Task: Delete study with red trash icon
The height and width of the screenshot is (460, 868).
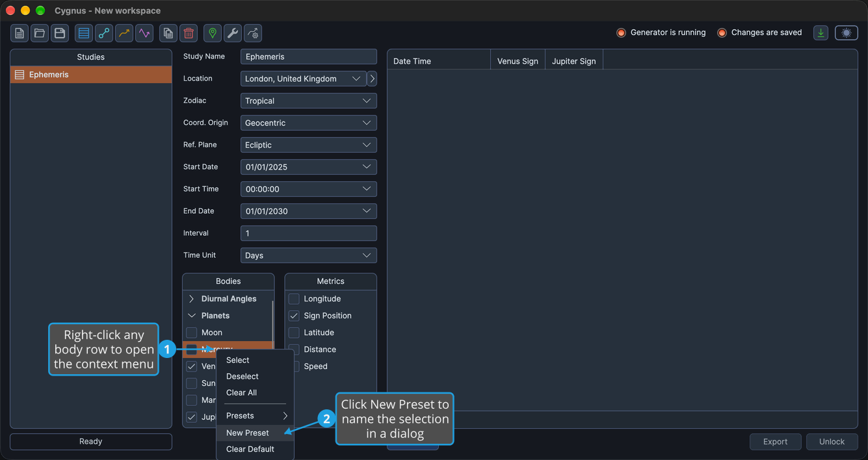Action: click(189, 33)
